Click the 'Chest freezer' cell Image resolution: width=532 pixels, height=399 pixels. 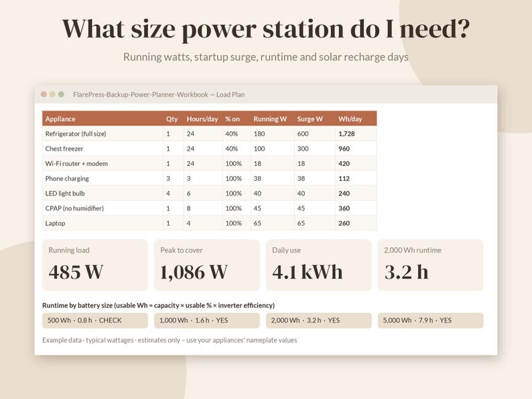click(103, 149)
